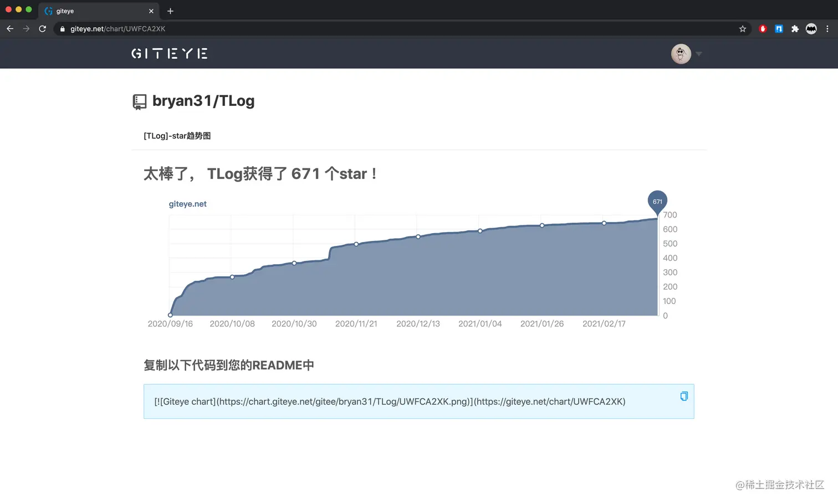Maximize the window with the green button
The height and width of the screenshot is (504, 838).
coord(29,9)
